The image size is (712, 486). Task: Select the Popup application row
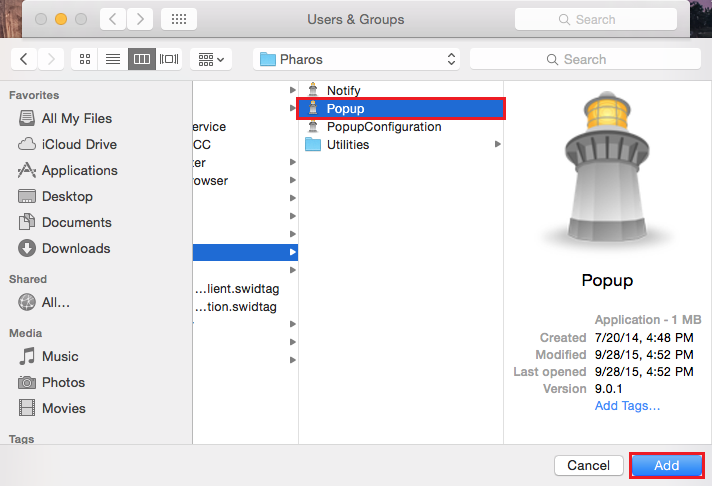click(401, 109)
